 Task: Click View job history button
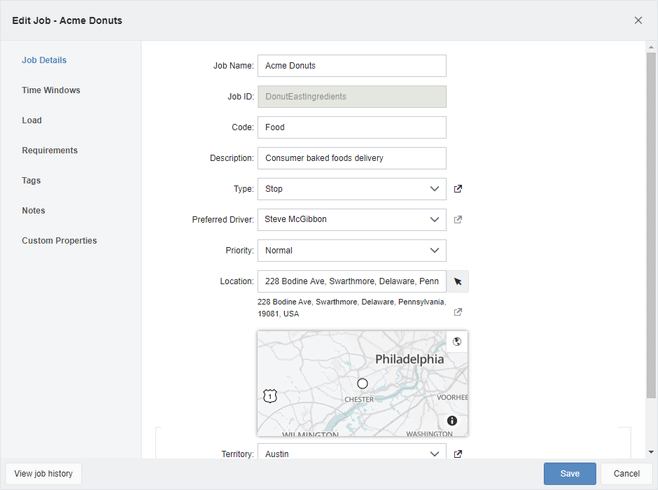(x=43, y=474)
